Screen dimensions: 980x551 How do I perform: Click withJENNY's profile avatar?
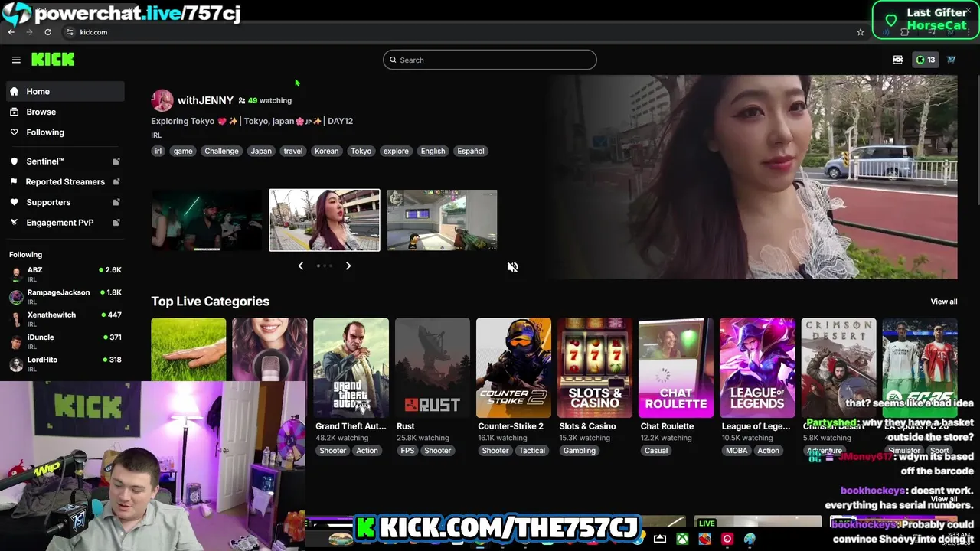[x=162, y=100]
